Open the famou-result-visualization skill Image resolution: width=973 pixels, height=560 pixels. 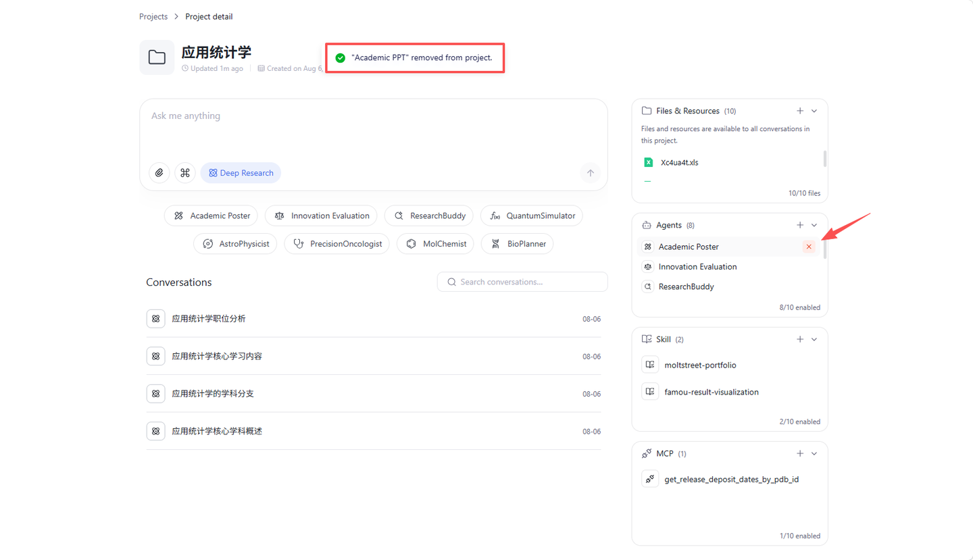(x=712, y=392)
